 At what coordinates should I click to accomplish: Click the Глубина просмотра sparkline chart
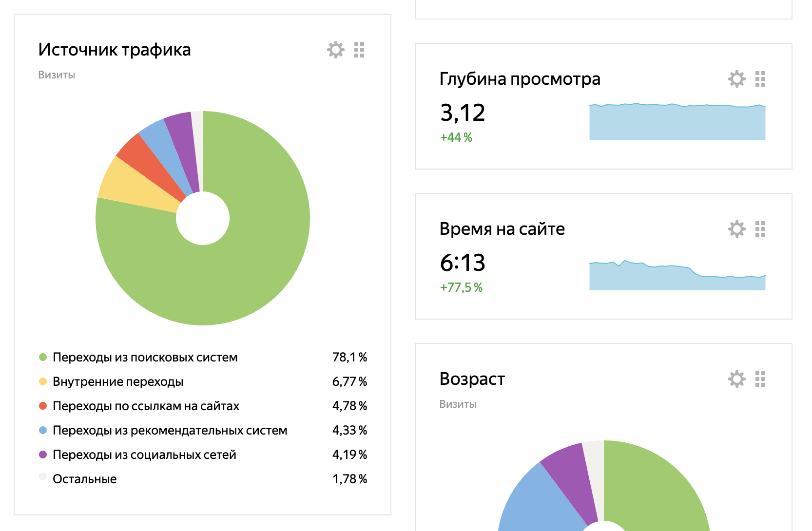click(x=677, y=122)
